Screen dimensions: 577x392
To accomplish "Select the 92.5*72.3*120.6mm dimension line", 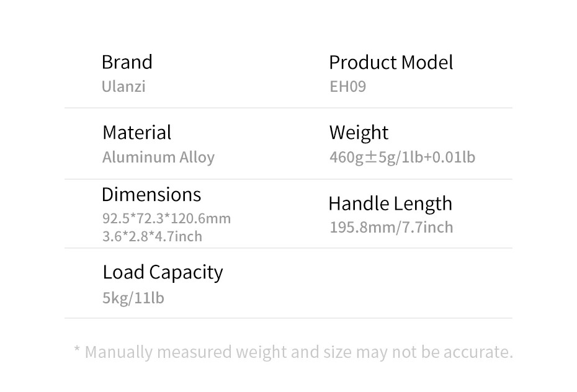I will pyautogui.click(x=166, y=218).
